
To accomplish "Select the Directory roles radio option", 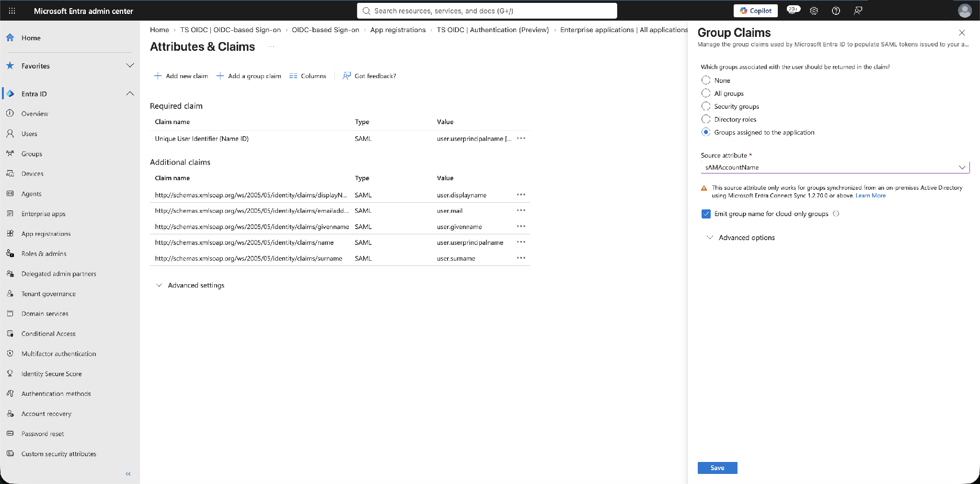I will pos(706,119).
